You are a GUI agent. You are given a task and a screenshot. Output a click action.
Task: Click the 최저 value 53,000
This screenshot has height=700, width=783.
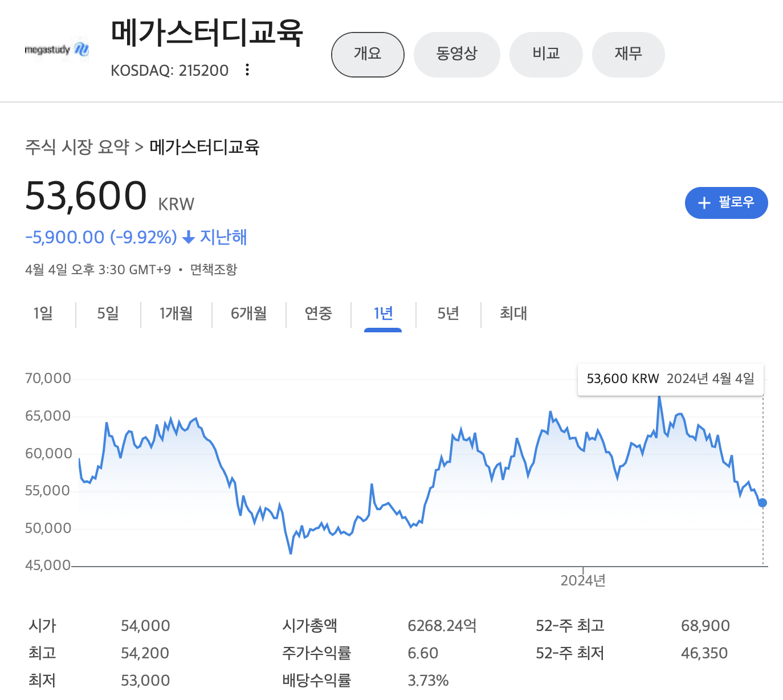tap(145, 681)
